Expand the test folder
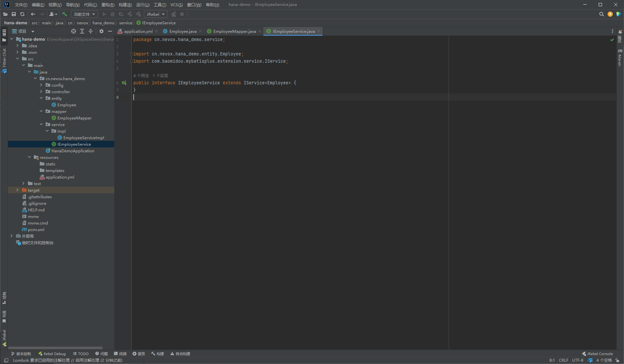Screen dimensions: 624x364 point(23,183)
